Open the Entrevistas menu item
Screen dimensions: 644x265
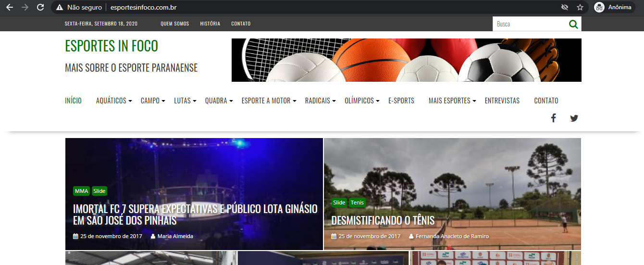click(x=502, y=101)
